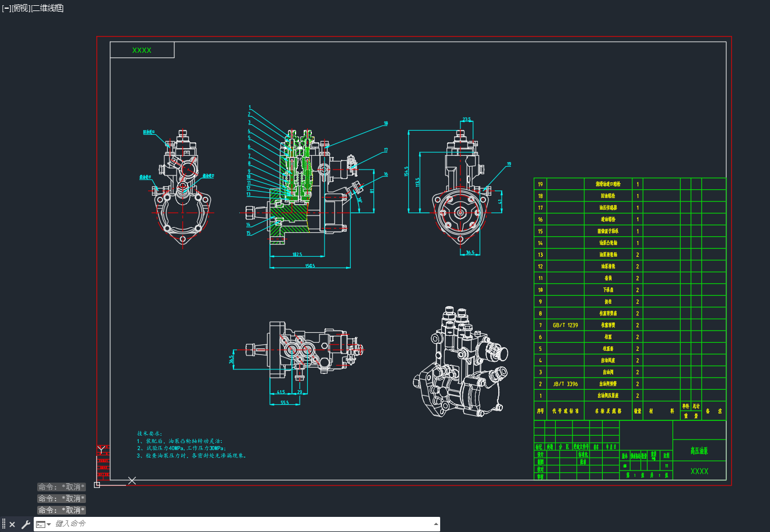Click the command line grip handle
The image size is (770, 532).
[x=3, y=524]
